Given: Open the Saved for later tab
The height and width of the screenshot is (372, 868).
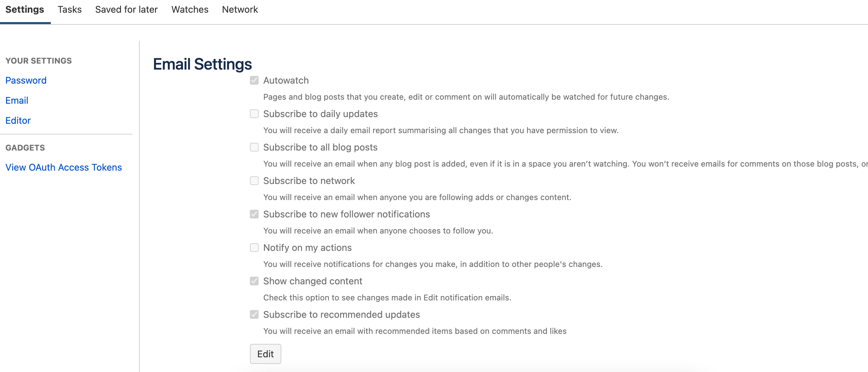Looking at the screenshot, I should (126, 9).
